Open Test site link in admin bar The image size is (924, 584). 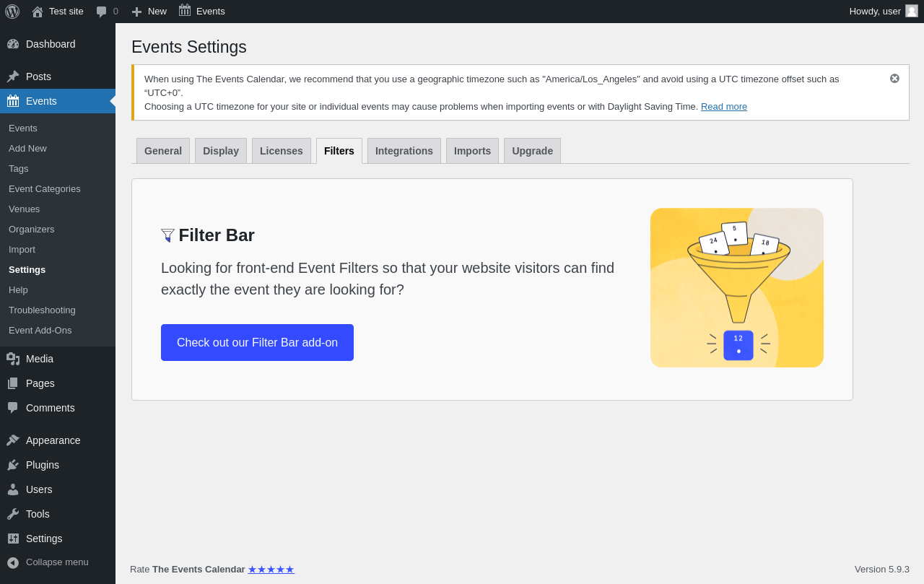[66, 12]
